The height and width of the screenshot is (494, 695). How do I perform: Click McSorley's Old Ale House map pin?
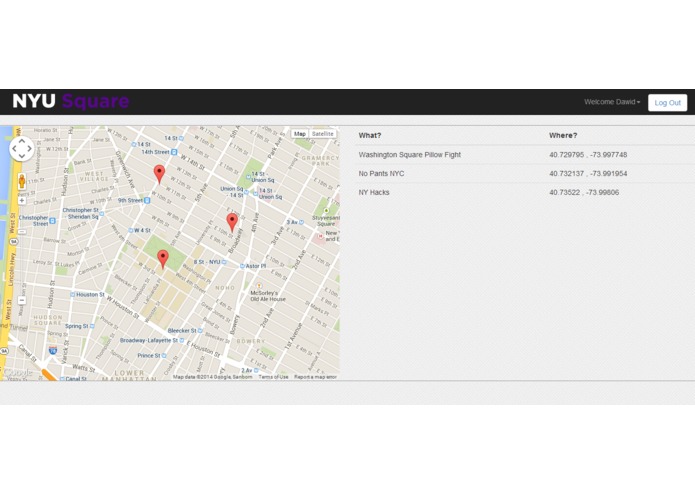pos(259,286)
